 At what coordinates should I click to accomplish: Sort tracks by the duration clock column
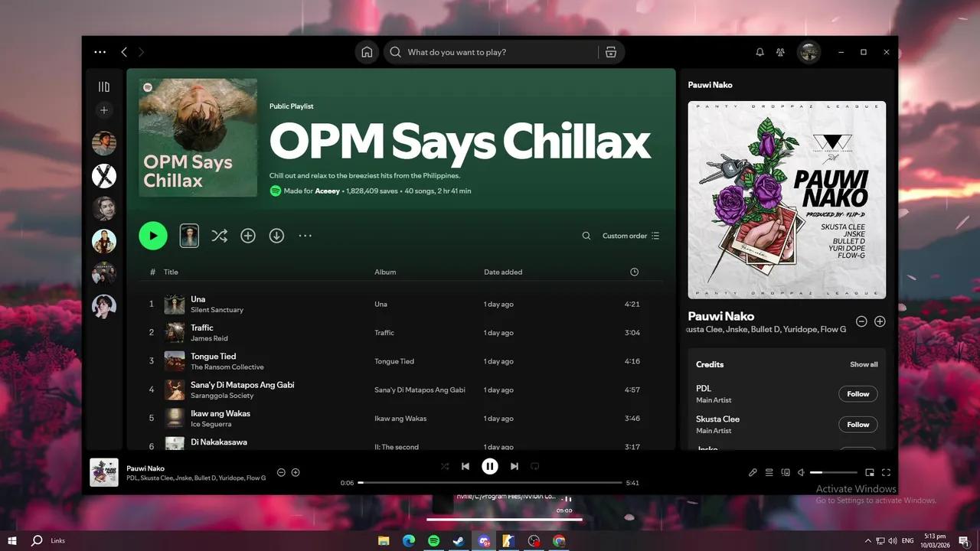pyautogui.click(x=634, y=272)
